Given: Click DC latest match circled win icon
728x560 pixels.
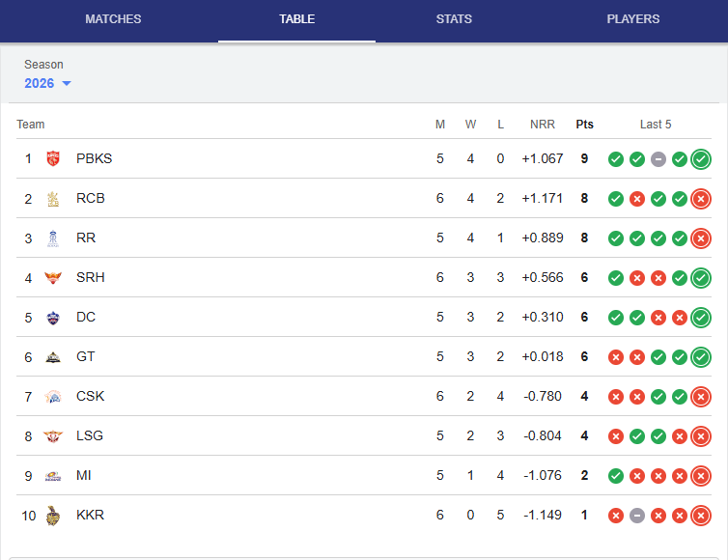Looking at the screenshot, I should click(701, 318).
